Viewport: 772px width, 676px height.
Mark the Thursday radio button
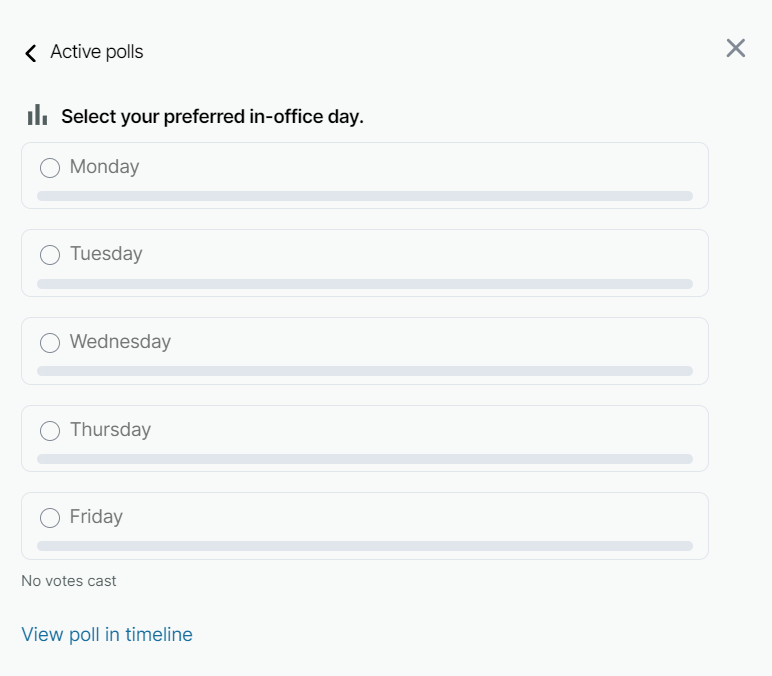pyautogui.click(x=50, y=431)
